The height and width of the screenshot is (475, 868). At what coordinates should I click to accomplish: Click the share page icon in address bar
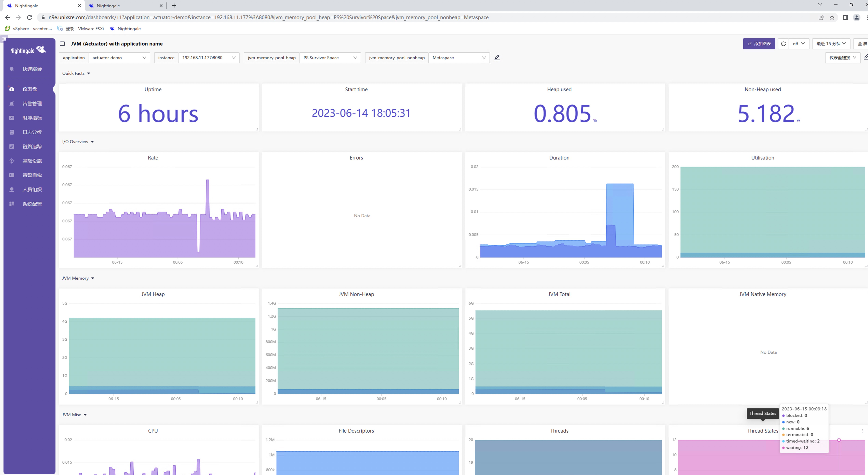click(821, 18)
